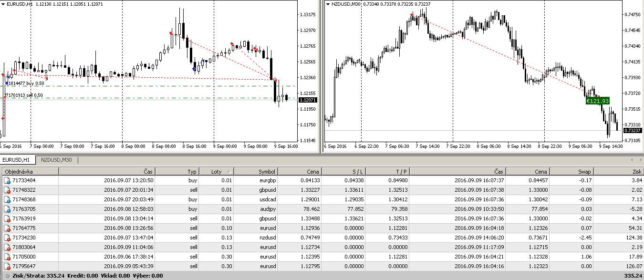Click the order icon for ticket 71748368
The width and height of the screenshot is (644, 280).
(7, 200)
